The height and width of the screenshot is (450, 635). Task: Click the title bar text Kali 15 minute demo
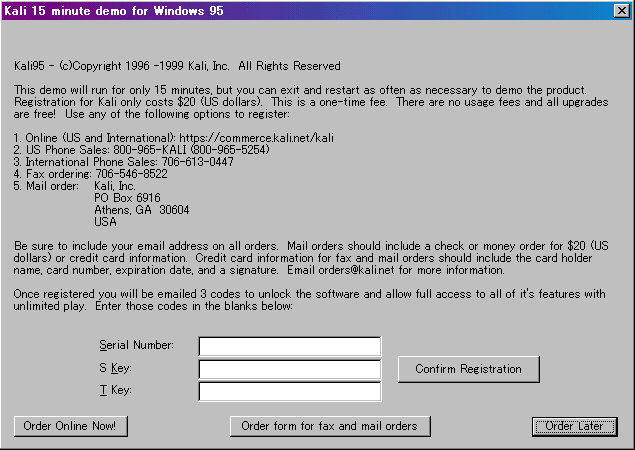[x=113, y=11]
